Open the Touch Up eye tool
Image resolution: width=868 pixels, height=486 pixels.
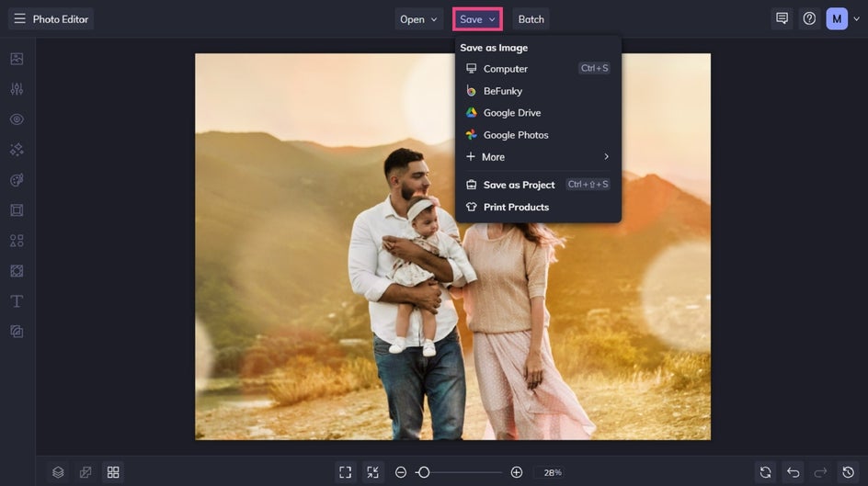[x=17, y=119]
